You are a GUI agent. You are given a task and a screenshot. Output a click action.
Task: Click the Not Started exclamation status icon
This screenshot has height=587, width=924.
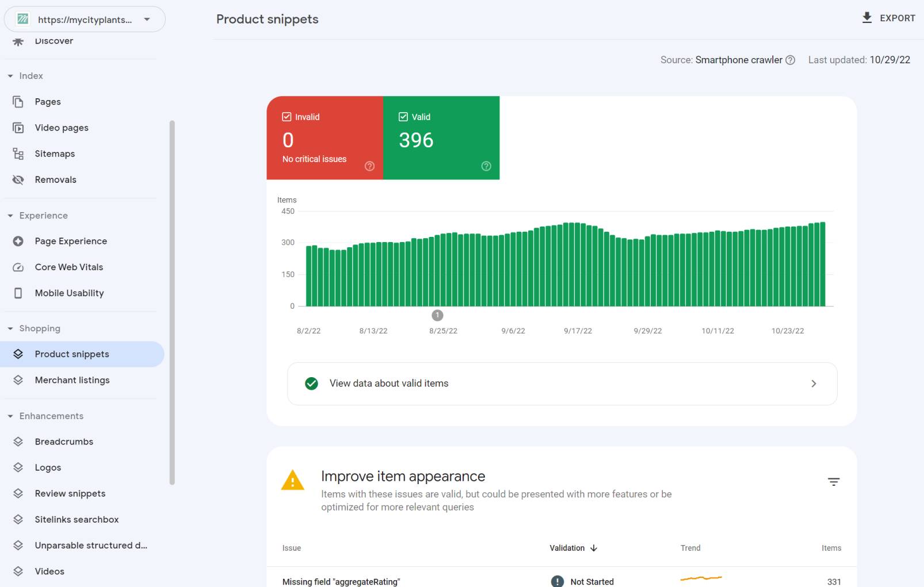pos(558,581)
